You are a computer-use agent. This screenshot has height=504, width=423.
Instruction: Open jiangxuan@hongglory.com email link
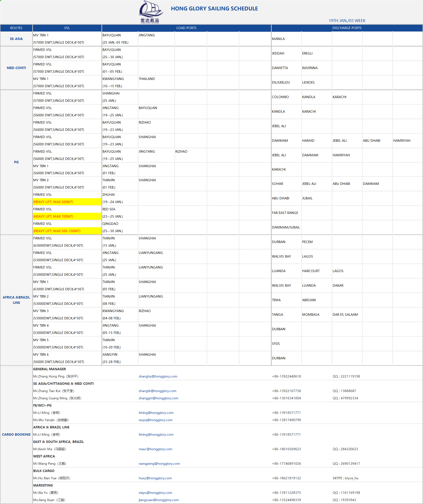click(x=159, y=500)
